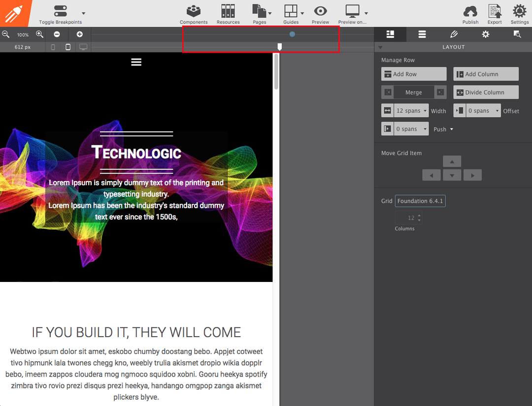The width and height of the screenshot is (532, 406).
Task: Click the Toggle Breakpoints switch
Action: tap(61, 11)
